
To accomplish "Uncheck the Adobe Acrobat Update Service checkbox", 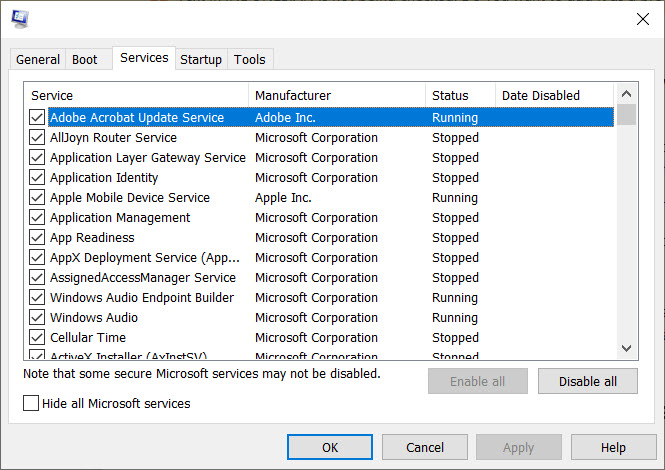I will pyautogui.click(x=37, y=118).
